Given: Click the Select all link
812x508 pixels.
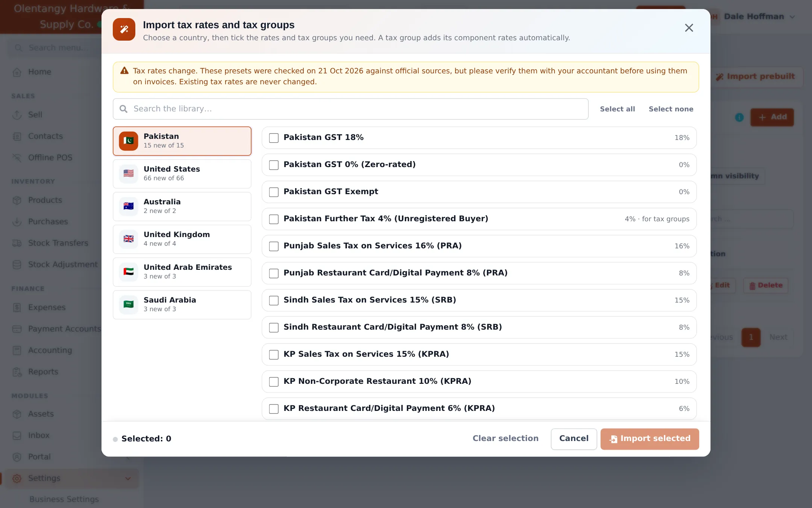Looking at the screenshot, I should click(617, 109).
